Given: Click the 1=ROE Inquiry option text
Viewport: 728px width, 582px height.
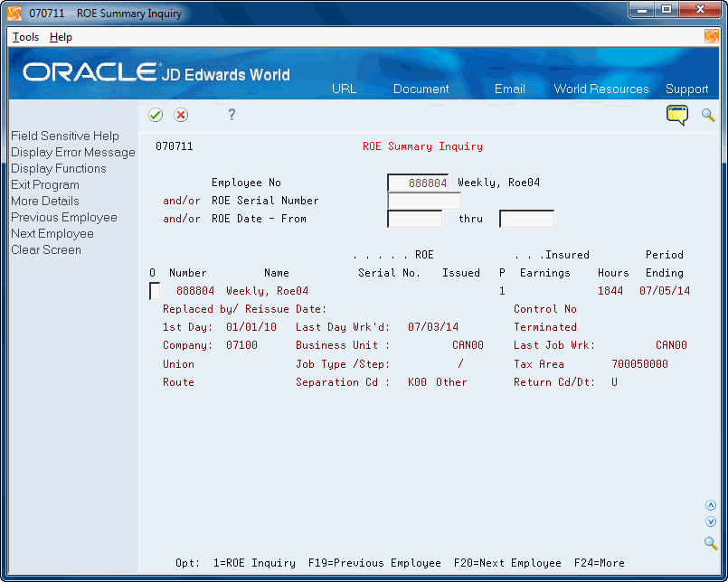Looking at the screenshot, I should [254, 563].
